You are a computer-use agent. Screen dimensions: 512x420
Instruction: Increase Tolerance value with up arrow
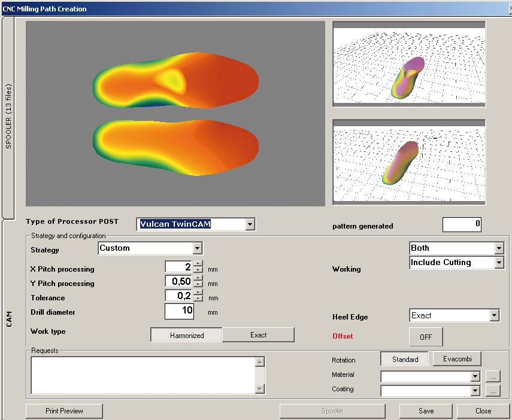(198, 292)
